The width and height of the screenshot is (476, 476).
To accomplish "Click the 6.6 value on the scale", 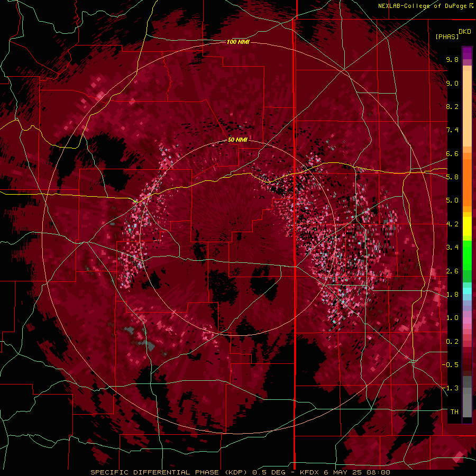I will pos(452,153).
